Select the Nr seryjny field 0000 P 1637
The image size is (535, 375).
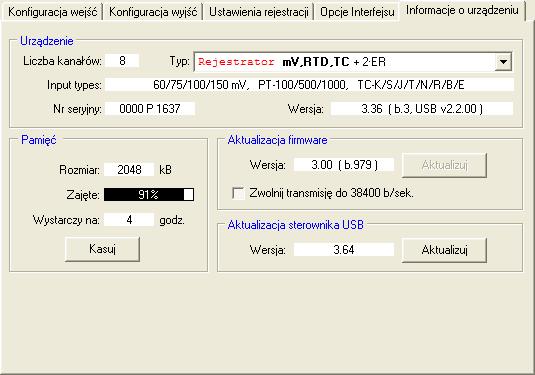[x=150, y=109]
